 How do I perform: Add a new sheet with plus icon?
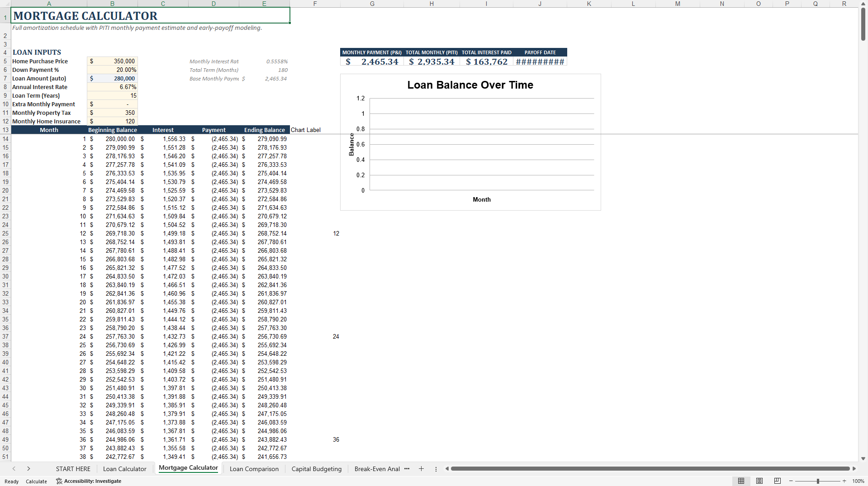tap(421, 469)
